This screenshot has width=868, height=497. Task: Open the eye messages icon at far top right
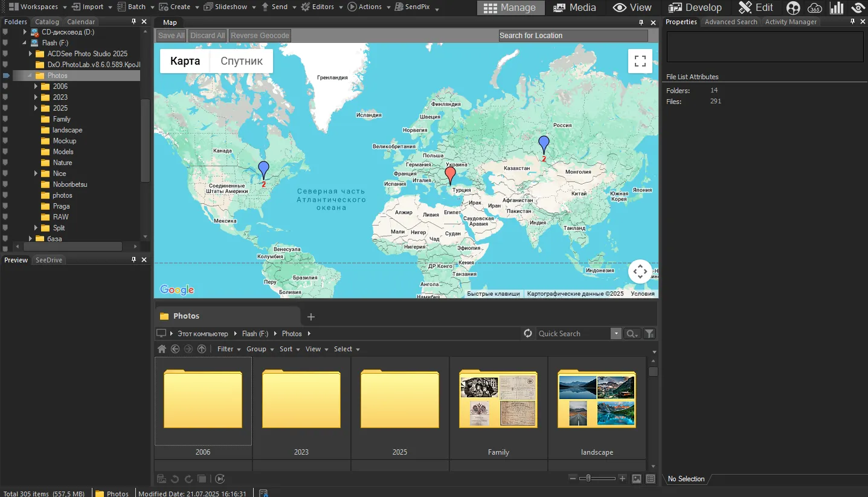coord(858,8)
